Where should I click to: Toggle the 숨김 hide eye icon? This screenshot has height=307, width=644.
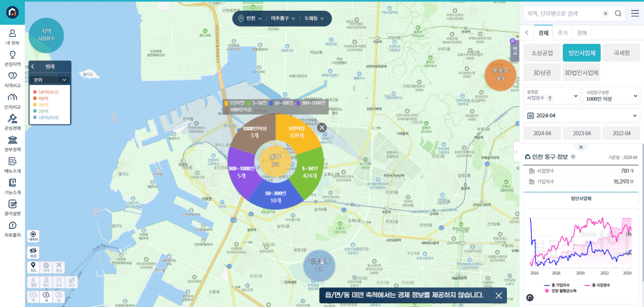click(33, 252)
